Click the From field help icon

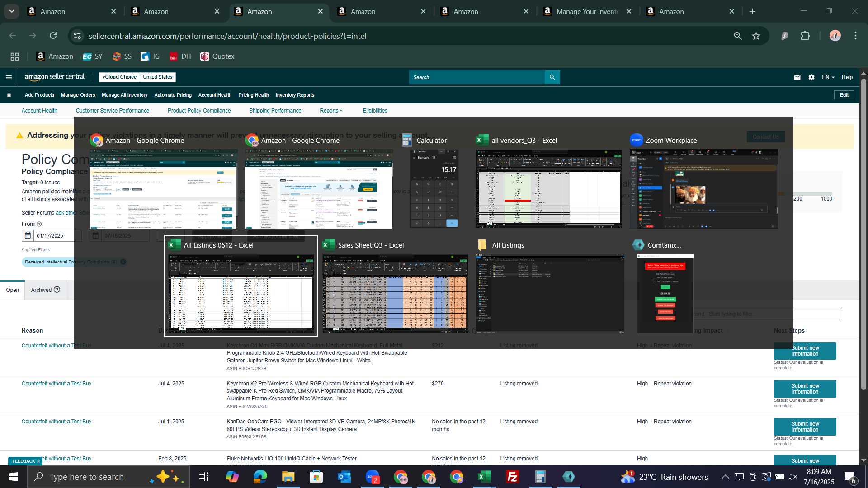pyautogui.click(x=39, y=224)
